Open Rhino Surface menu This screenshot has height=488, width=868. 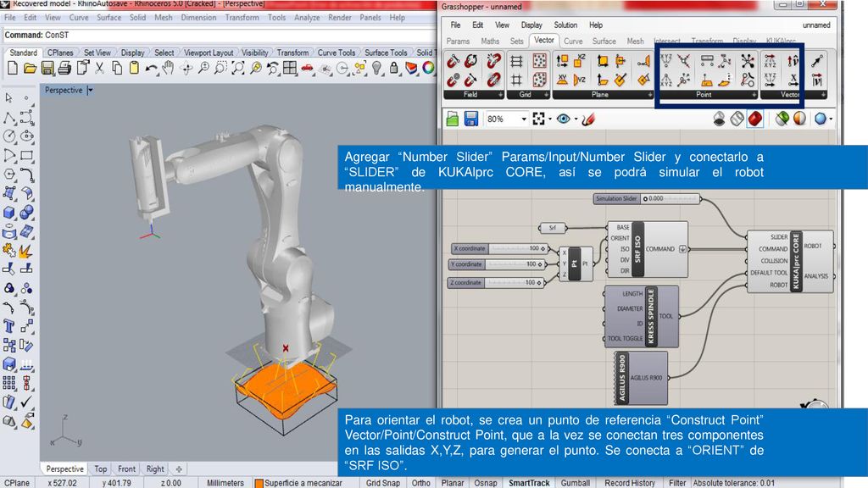pyautogui.click(x=108, y=17)
